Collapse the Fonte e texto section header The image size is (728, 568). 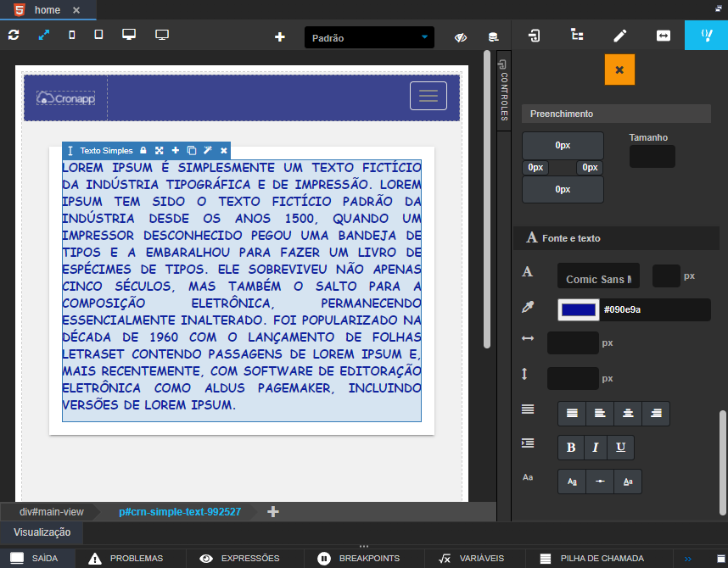616,238
